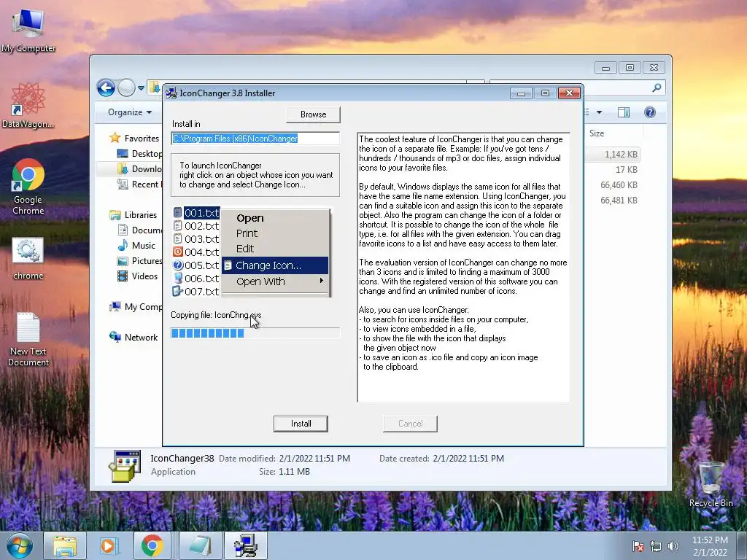Select Change Icon... menu entry

pos(275,265)
